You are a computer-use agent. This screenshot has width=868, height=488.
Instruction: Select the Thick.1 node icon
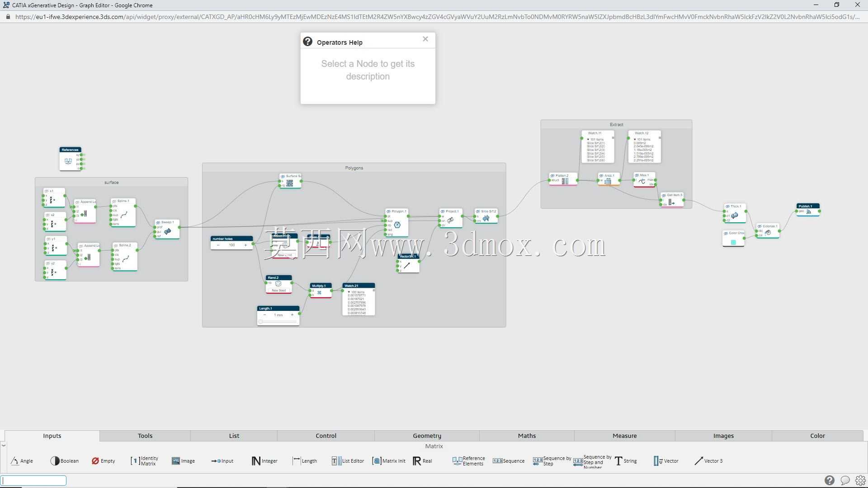click(x=735, y=216)
